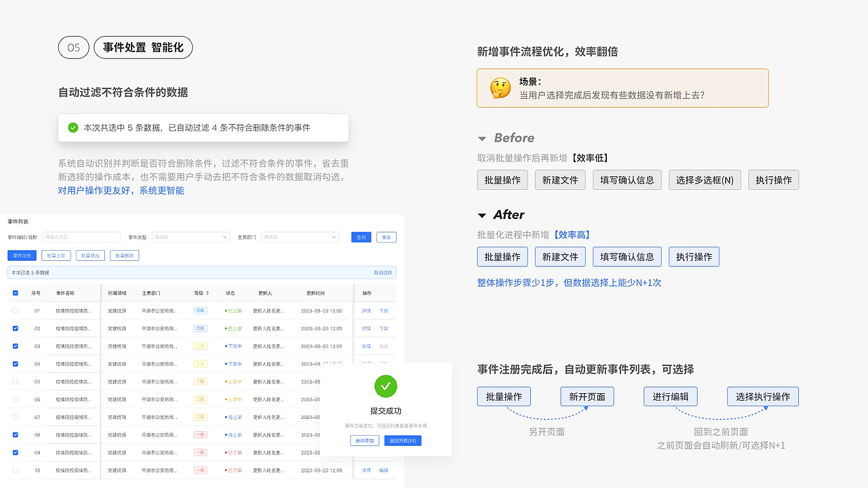Check the checkbox for row 07
Image resolution: width=868 pixels, height=488 pixels.
[x=16, y=417]
